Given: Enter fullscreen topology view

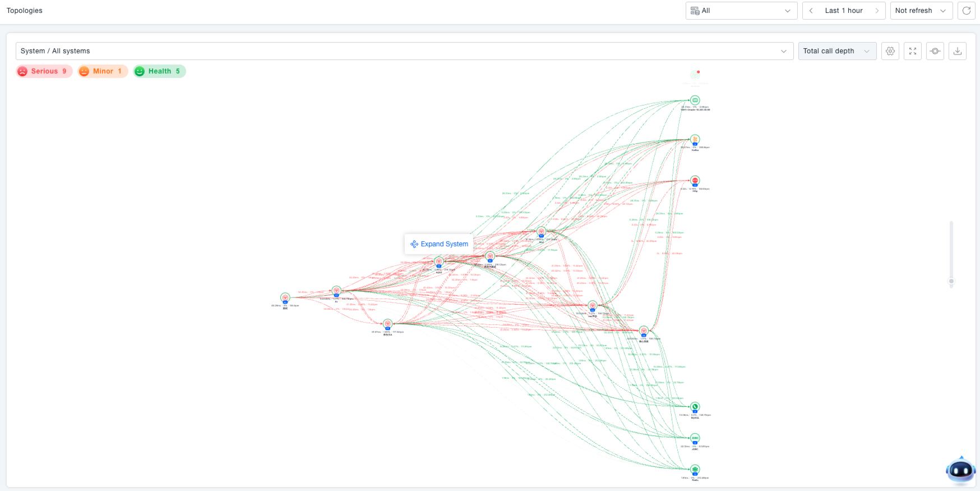Looking at the screenshot, I should tap(913, 51).
